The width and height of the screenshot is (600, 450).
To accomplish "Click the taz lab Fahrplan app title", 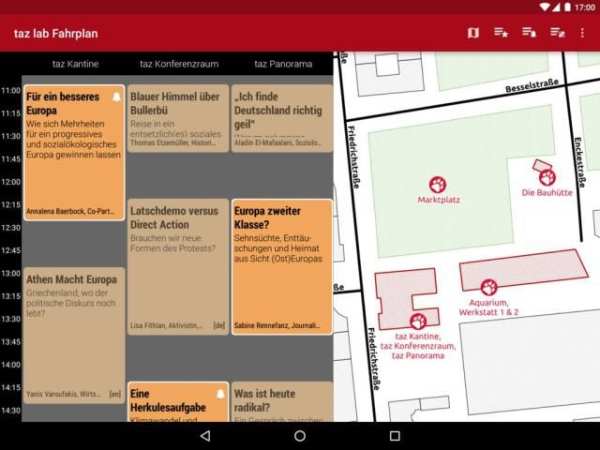I will [x=56, y=34].
